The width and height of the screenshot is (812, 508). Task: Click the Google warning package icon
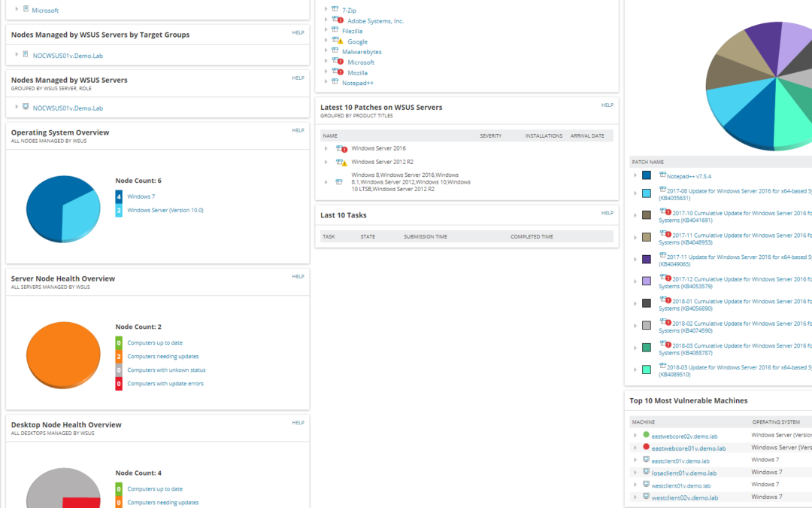338,41
